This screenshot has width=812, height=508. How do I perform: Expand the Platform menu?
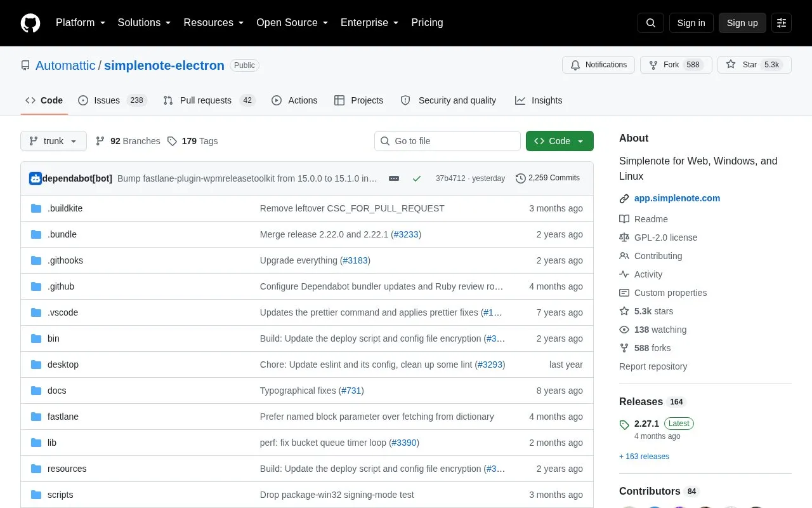click(81, 23)
